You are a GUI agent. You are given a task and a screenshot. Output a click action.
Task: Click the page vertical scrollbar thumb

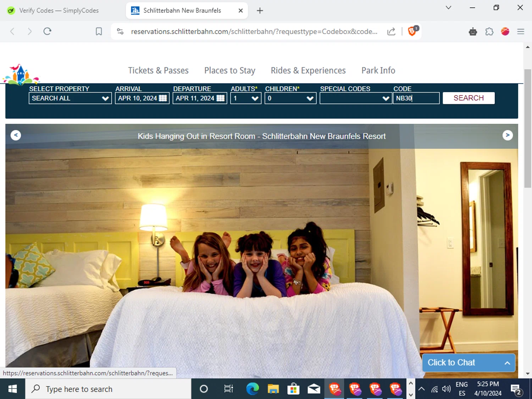coord(528,128)
